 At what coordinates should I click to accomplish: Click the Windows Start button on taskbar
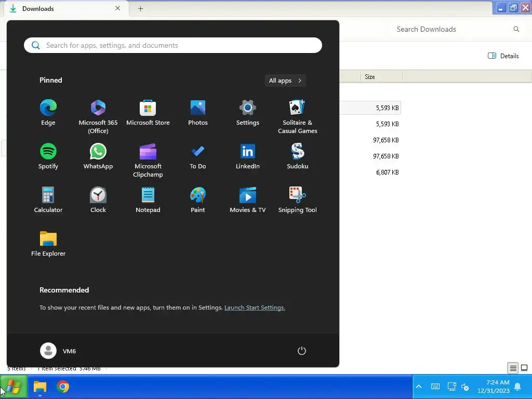pos(14,387)
